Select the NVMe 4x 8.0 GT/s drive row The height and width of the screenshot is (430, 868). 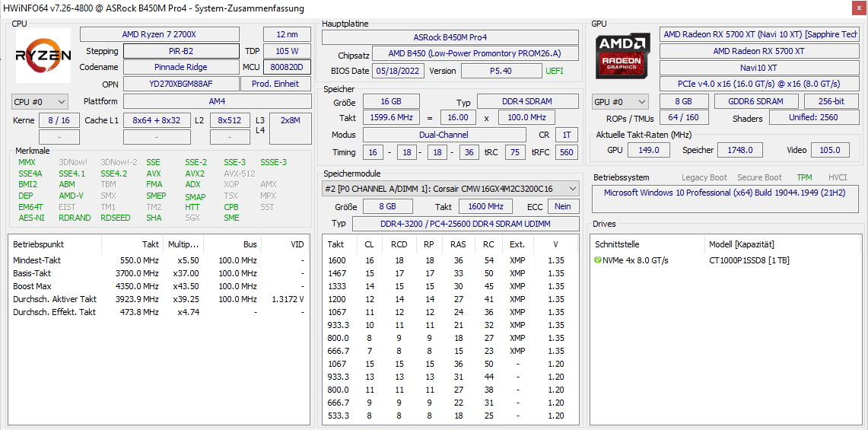(x=725, y=260)
